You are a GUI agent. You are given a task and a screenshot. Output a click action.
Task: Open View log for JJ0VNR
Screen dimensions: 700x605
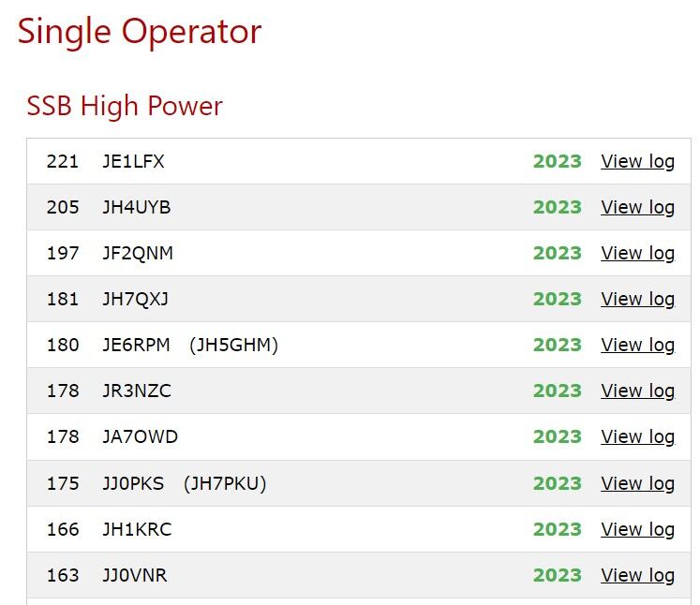[637, 576]
